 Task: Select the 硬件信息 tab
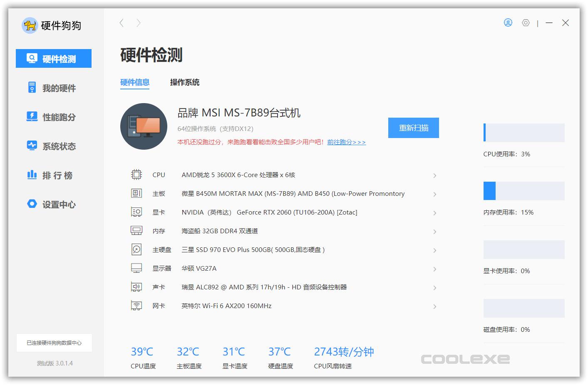(x=135, y=82)
